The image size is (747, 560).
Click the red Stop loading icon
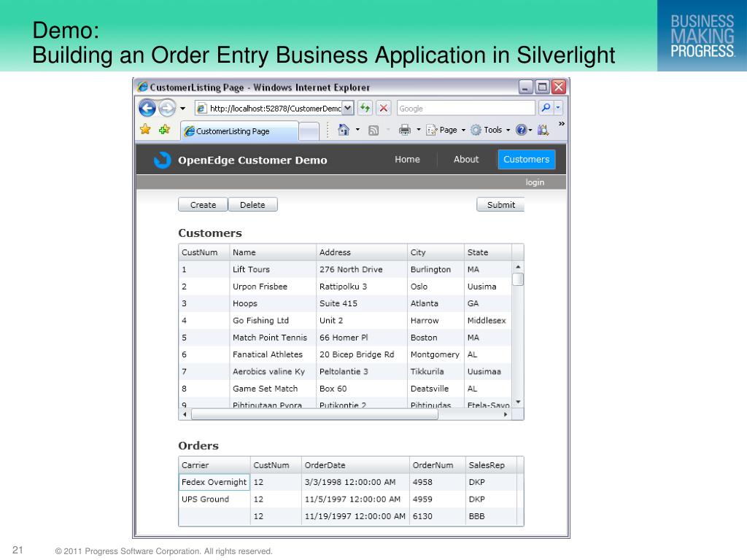pos(383,108)
